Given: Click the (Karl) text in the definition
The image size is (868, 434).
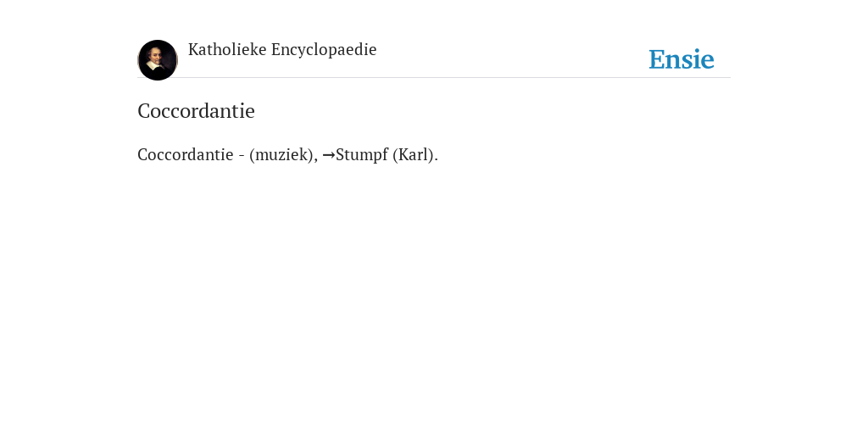Looking at the screenshot, I should tap(413, 154).
